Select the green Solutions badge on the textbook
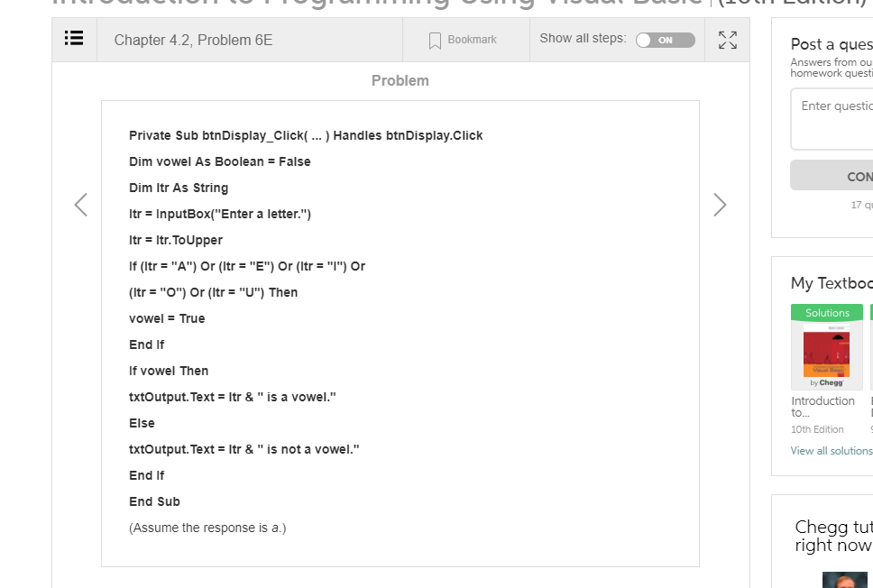The image size is (873, 588). click(826, 311)
